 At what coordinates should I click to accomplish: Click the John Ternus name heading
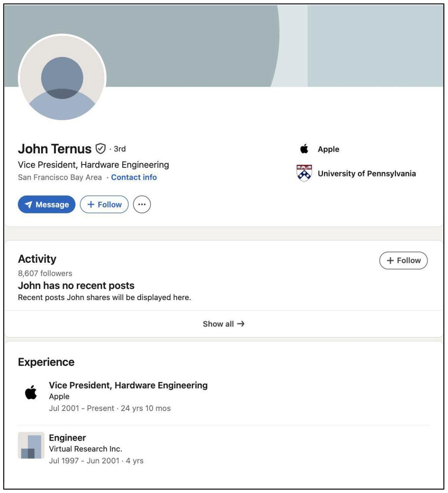55,149
